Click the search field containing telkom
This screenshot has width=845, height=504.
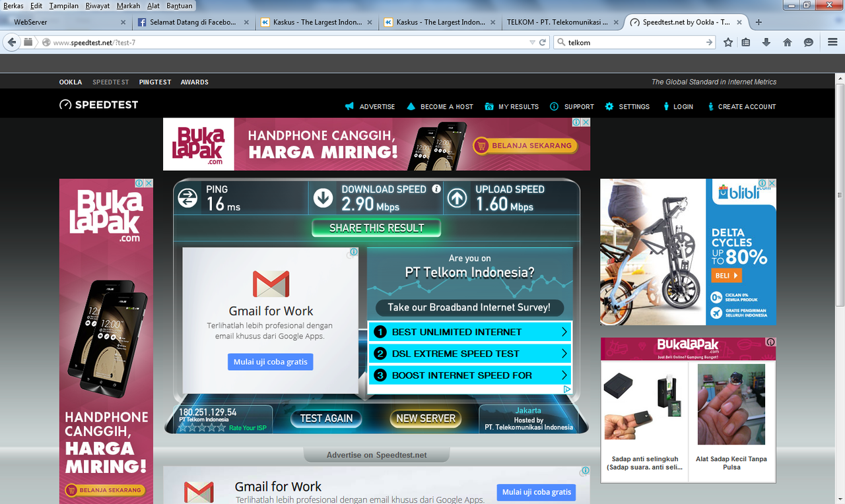pyautogui.click(x=634, y=42)
